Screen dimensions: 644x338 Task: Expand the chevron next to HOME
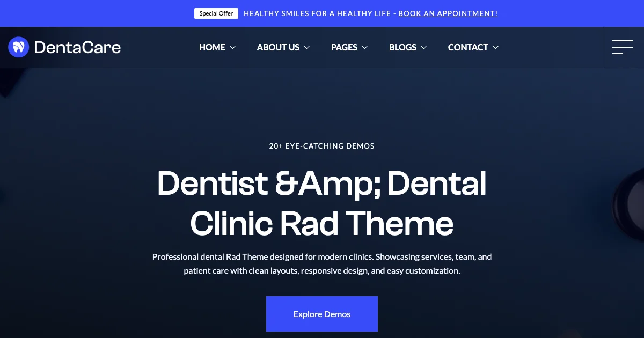pyautogui.click(x=233, y=48)
